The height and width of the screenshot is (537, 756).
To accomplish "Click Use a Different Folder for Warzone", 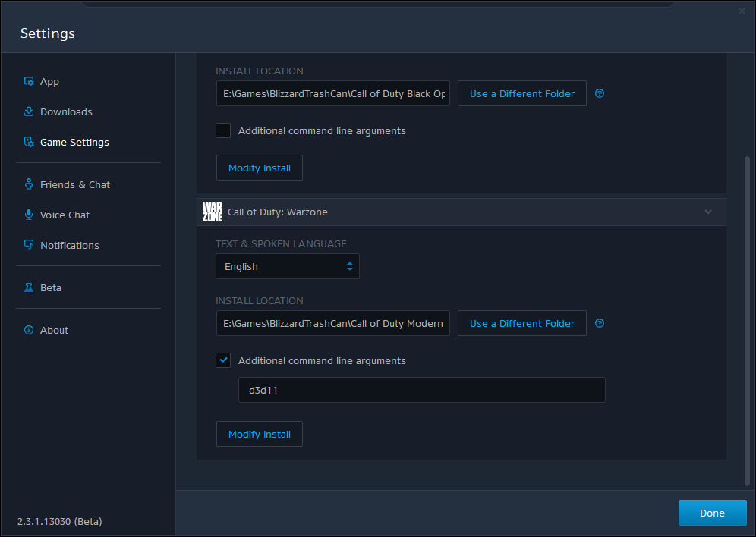I will pyautogui.click(x=521, y=323).
